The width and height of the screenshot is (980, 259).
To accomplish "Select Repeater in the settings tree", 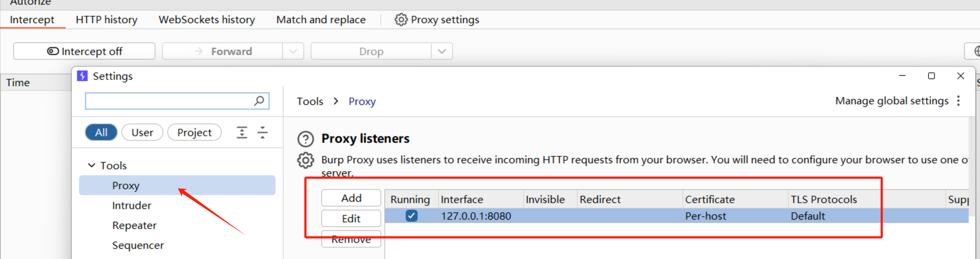I will coord(134,225).
